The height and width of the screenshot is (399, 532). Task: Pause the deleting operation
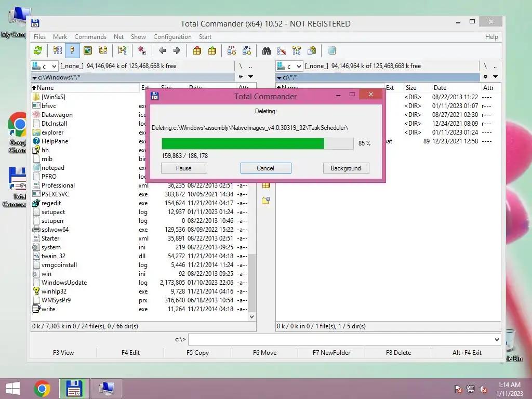point(184,168)
